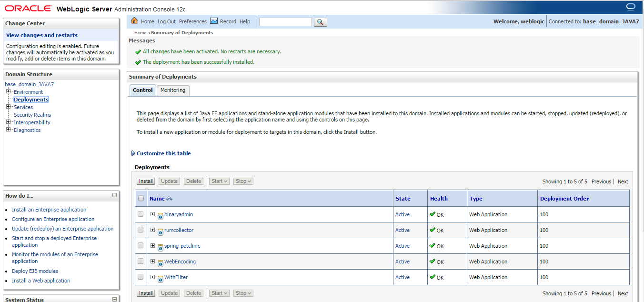Click the Customize this table triangle icon

click(133, 153)
